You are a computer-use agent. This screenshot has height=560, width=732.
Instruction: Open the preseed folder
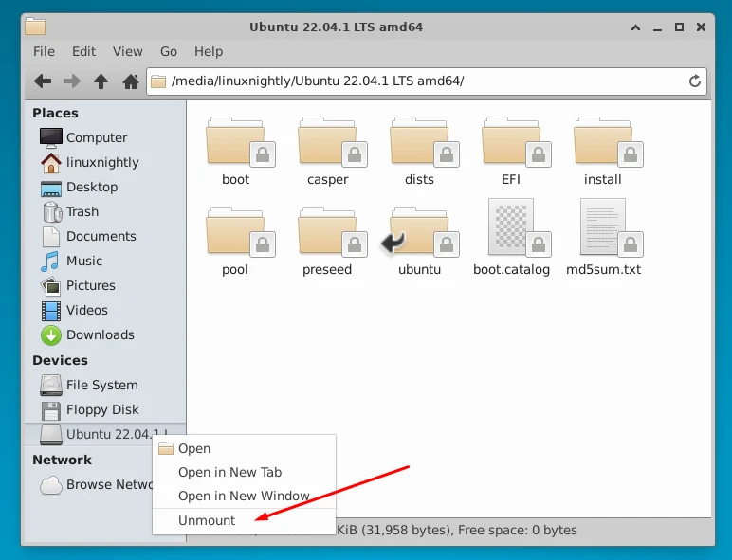coord(327,242)
